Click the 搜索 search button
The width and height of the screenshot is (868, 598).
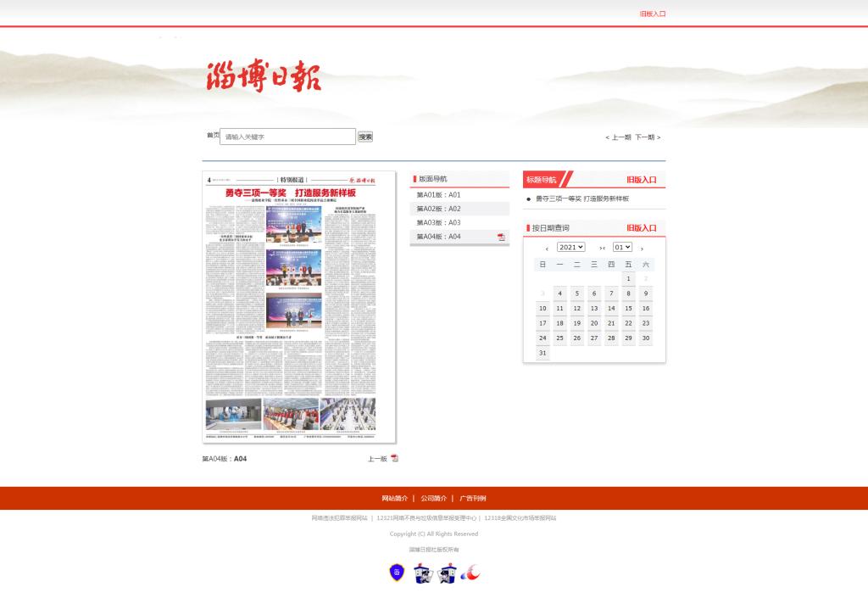coord(365,137)
